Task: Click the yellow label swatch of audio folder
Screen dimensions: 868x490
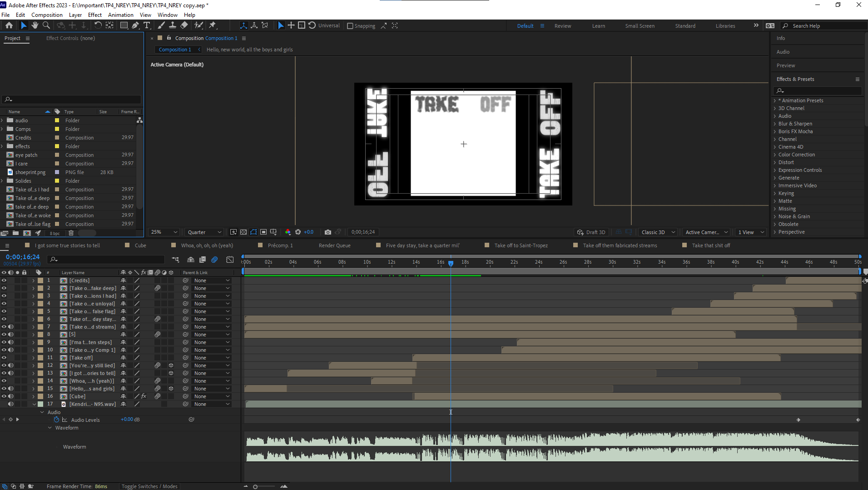Action: click(x=57, y=120)
